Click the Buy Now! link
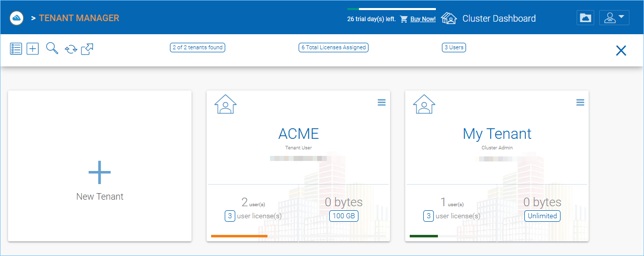Image resolution: width=644 pixels, height=256 pixels. coord(423,19)
